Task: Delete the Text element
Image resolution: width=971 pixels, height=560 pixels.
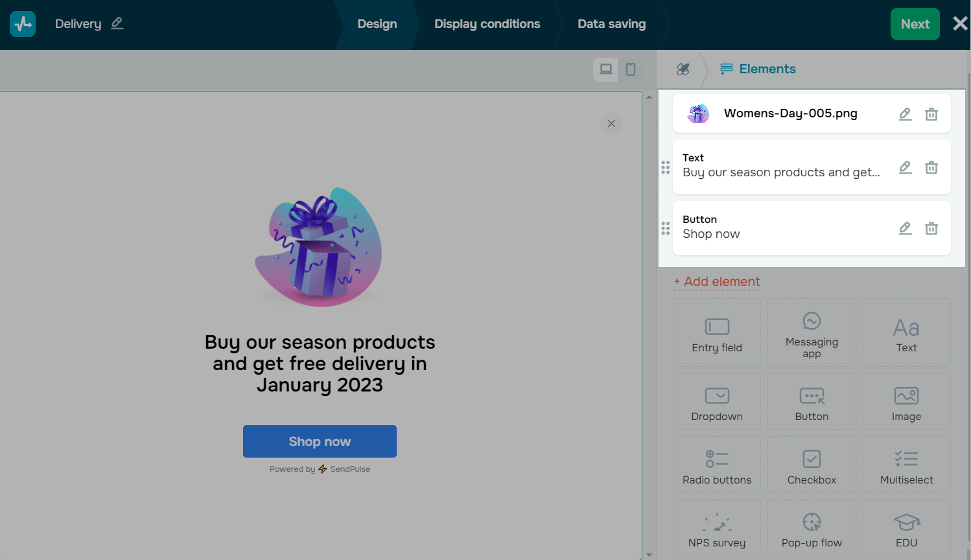Action: pos(931,167)
